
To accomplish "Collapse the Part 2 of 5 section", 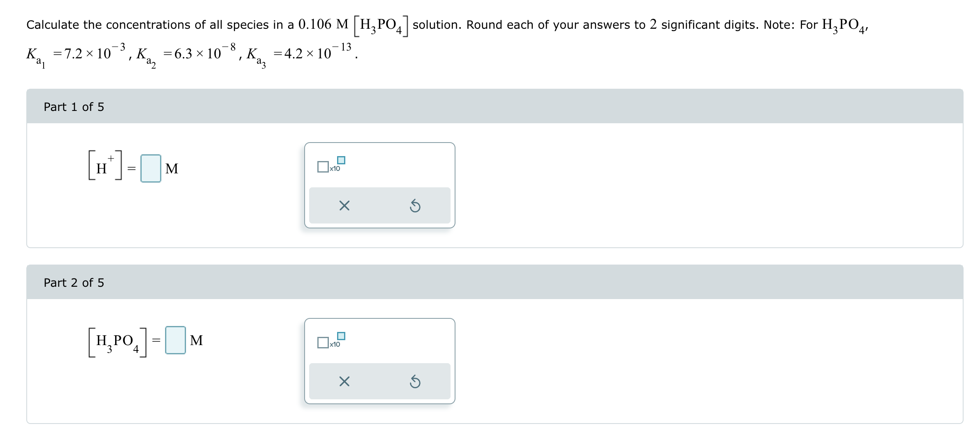I will 74,282.
